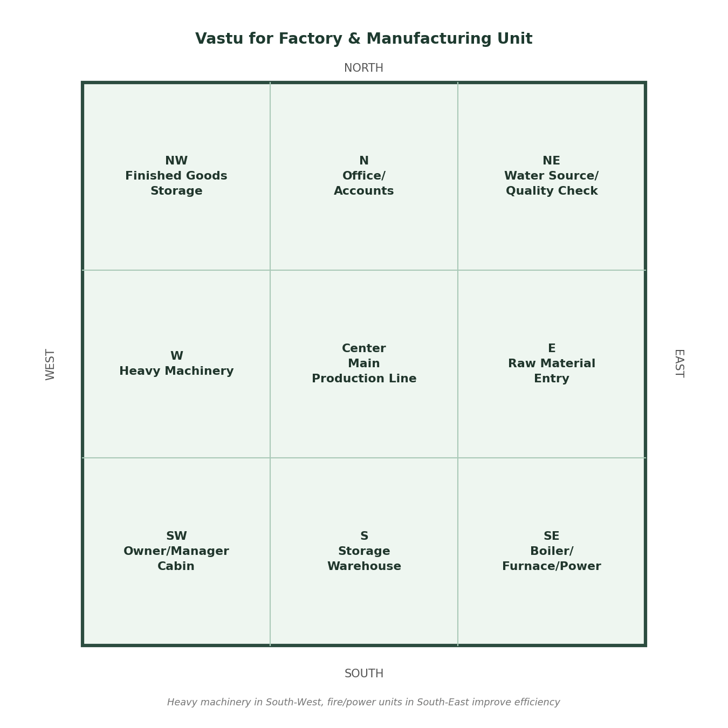Click the text Production Line in center
Screen dimensions: 728x728
point(364,379)
